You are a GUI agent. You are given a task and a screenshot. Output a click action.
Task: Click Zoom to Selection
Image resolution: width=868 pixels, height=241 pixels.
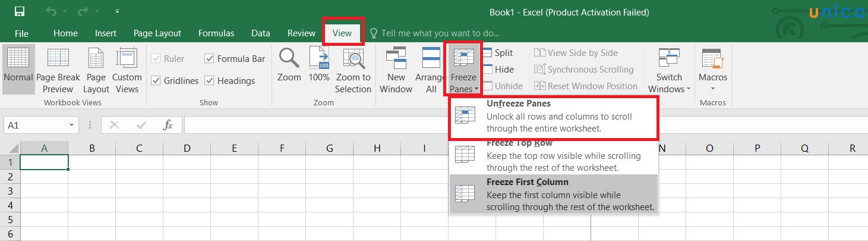(x=353, y=70)
